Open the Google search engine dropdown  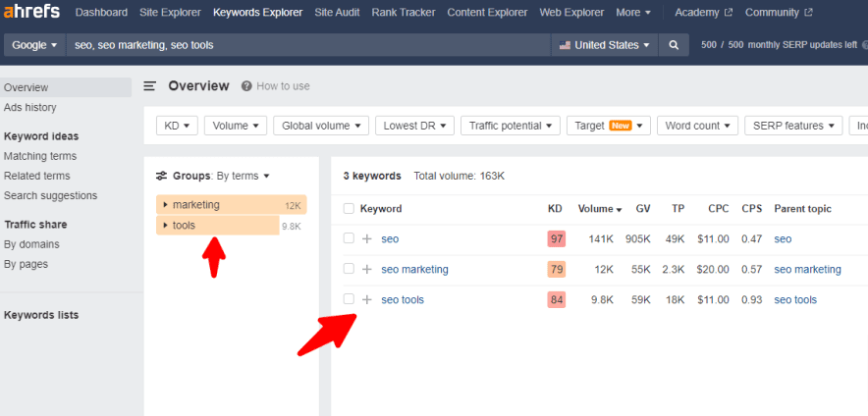tap(34, 45)
